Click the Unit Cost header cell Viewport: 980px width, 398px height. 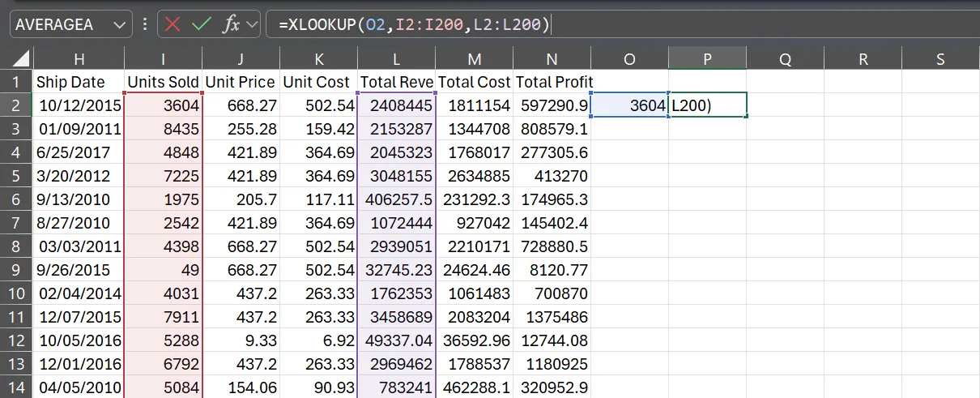coord(318,82)
